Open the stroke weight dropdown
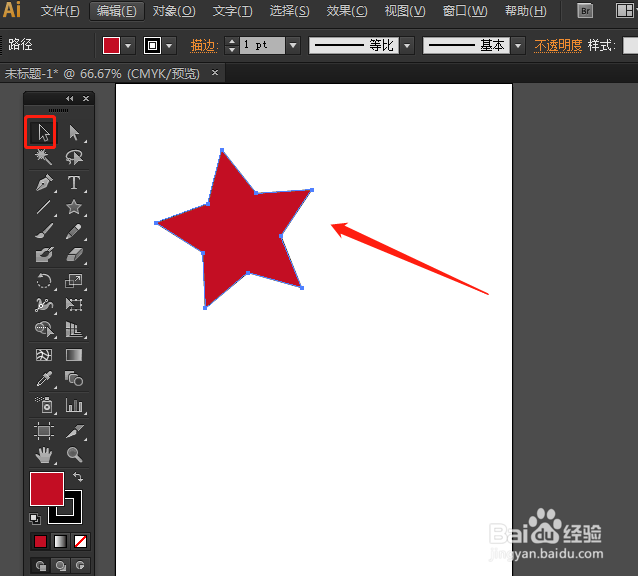 pos(293,45)
